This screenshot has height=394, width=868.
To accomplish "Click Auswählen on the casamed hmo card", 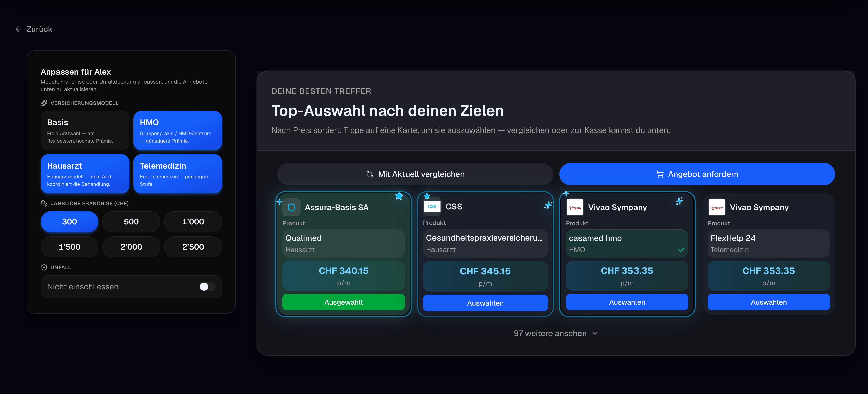I will pyautogui.click(x=627, y=302).
